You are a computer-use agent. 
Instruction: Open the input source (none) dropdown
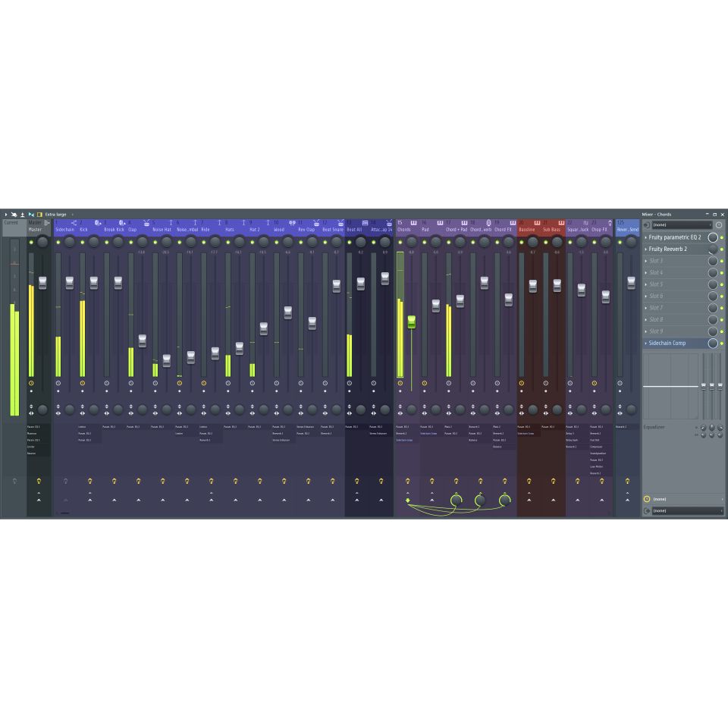682,225
